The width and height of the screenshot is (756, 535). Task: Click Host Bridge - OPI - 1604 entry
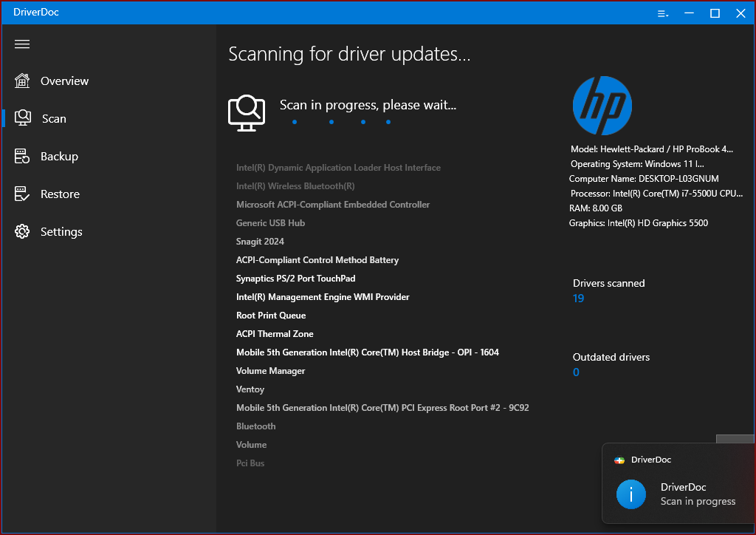click(368, 352)
